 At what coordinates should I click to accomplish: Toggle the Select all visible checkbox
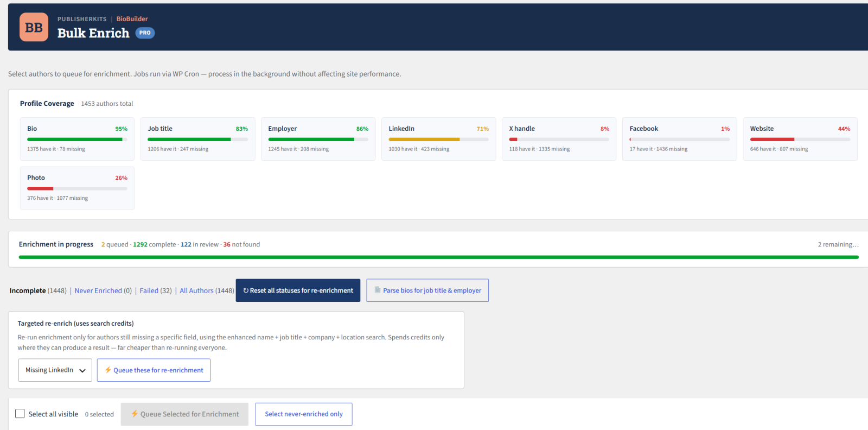[20, 414]
